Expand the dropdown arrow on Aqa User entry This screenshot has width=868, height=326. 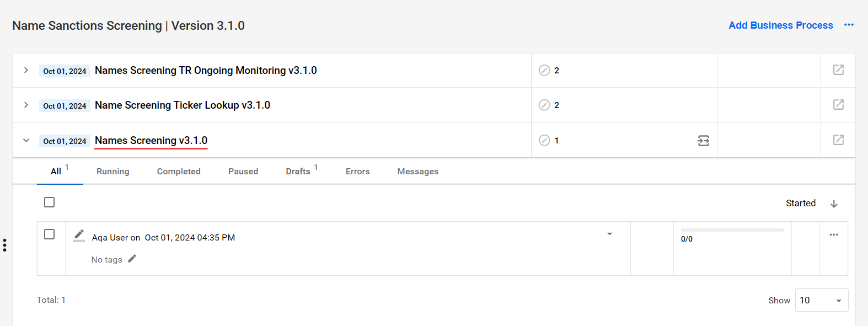tap(609, 234)
